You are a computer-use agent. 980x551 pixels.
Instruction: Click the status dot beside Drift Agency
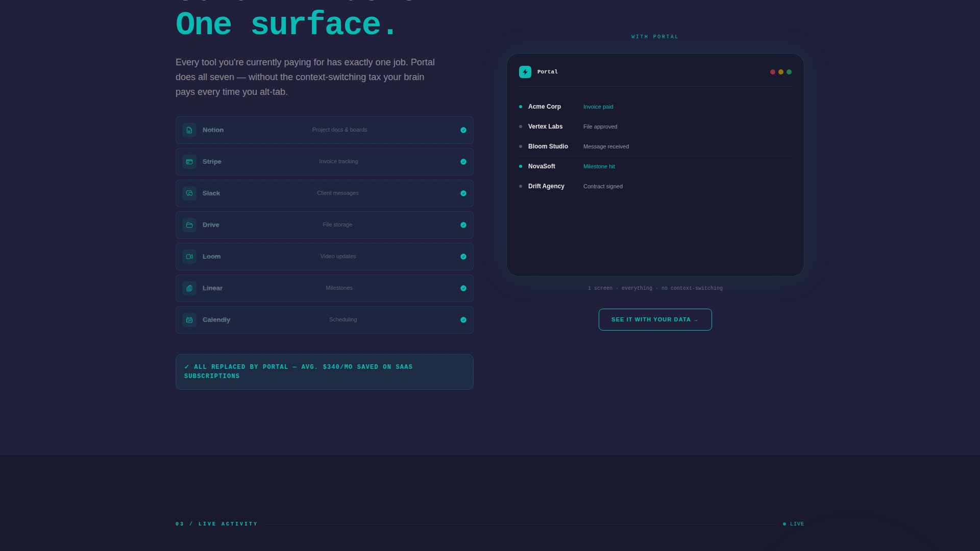coord(521,186)
